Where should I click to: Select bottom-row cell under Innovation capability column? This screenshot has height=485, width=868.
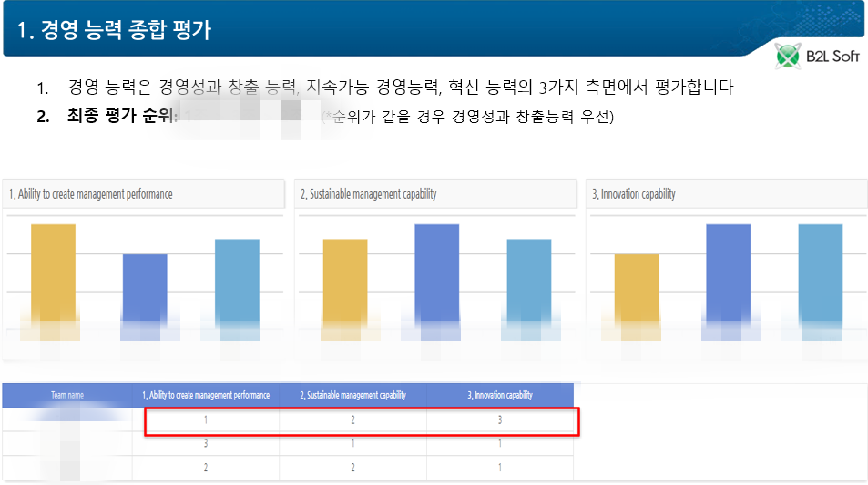[499, 468]
